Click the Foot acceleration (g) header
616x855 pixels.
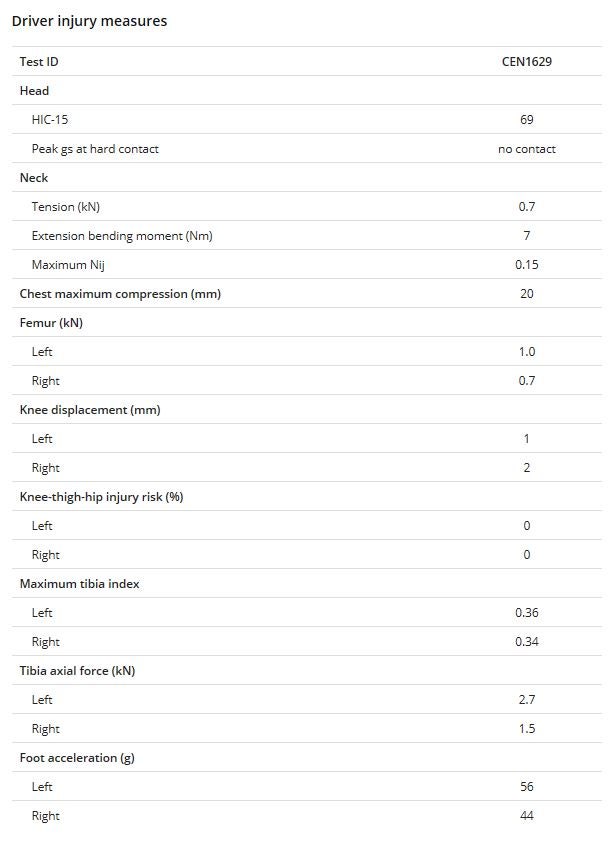77,758
